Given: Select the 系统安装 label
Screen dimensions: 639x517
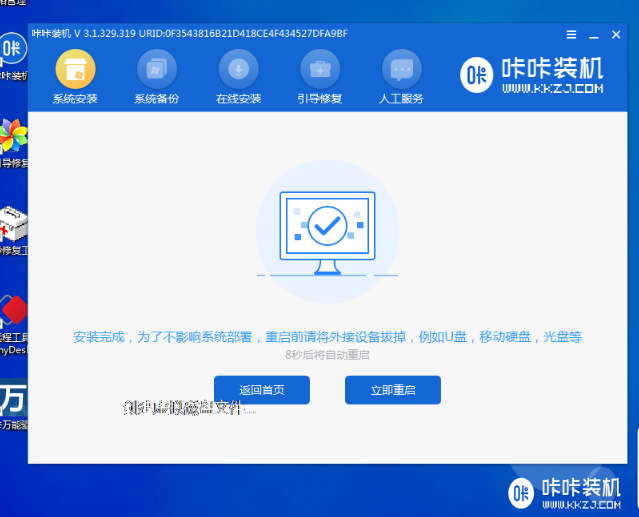Looking at the screenshot, I should 75,99.
